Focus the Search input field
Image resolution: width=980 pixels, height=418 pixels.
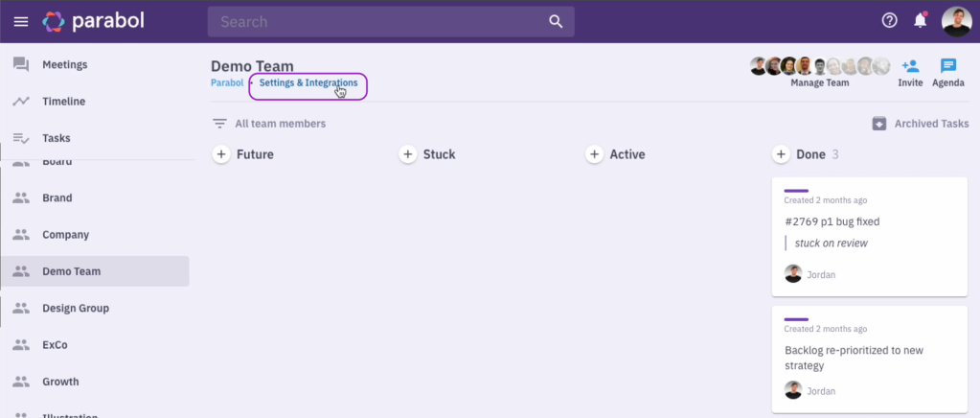pos(391,22)
